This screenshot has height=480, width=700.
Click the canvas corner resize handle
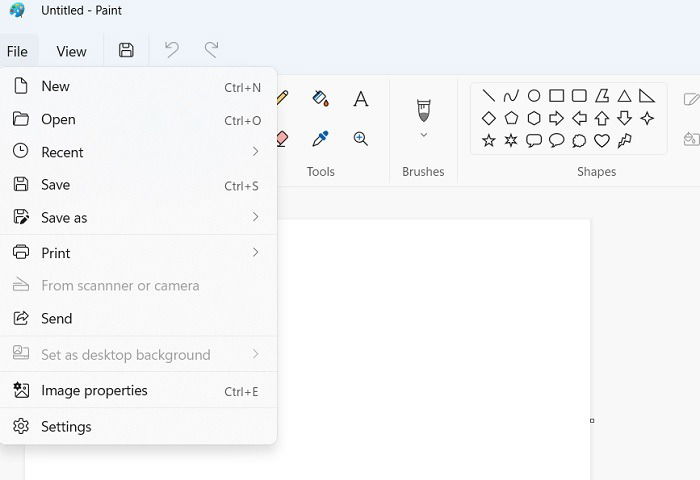592,421
